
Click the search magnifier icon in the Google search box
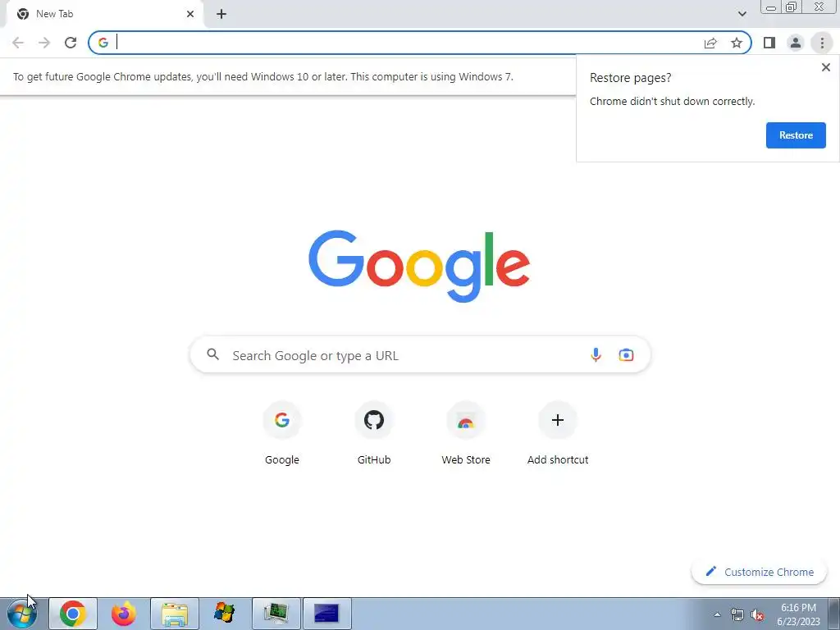pyautogui.click(x=212, y=354)
